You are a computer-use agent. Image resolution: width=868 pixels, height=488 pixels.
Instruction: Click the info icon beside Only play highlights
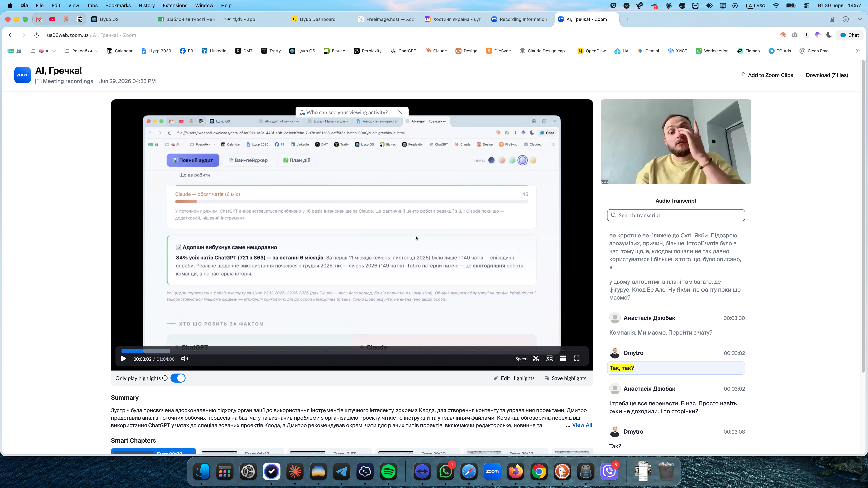(165, 378)
